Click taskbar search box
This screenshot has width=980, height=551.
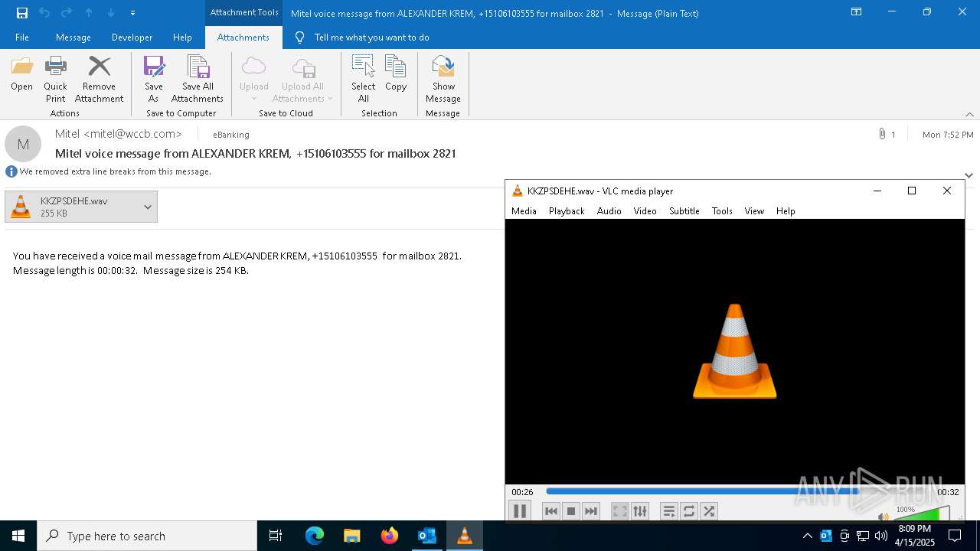147,536
